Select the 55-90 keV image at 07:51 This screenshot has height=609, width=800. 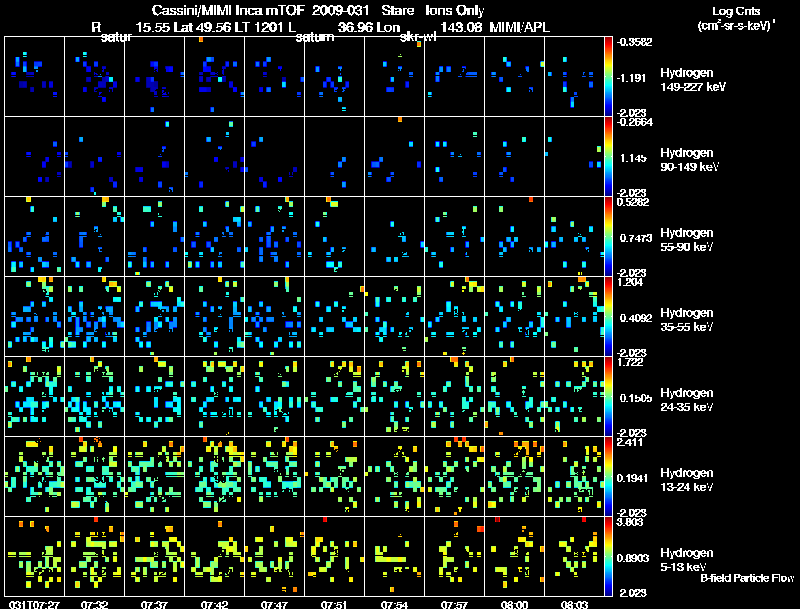coord(334,237)
